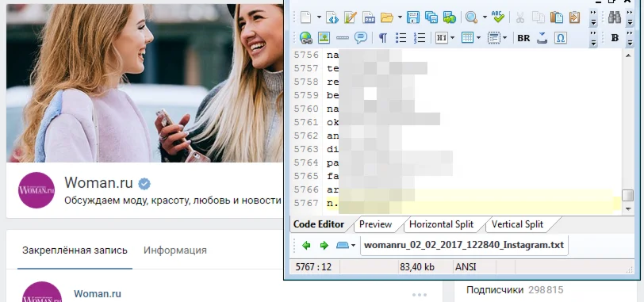Create a new document from a template
The image size is (644, 302).
[351, 17]
